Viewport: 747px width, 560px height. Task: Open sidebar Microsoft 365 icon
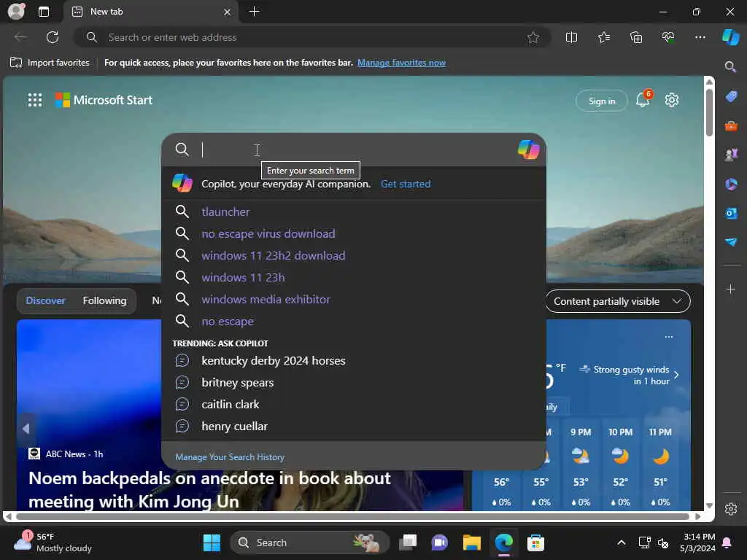click(731, 184)
